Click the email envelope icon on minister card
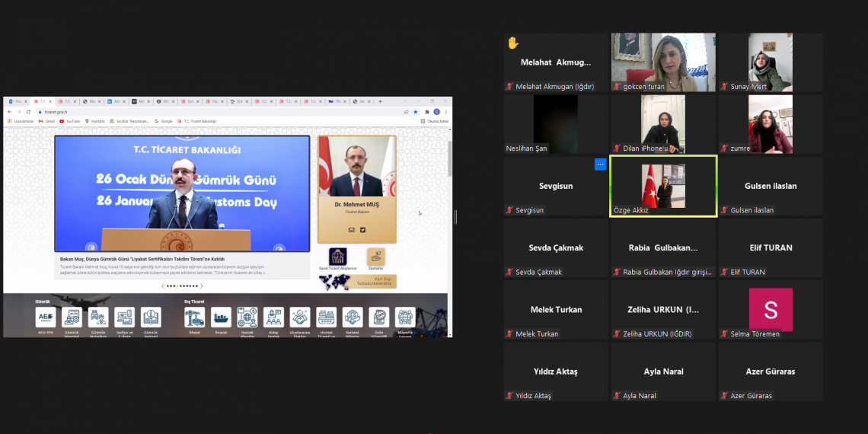Image resolution: width=868 pixels, height=434 pixels. [351, 229]
